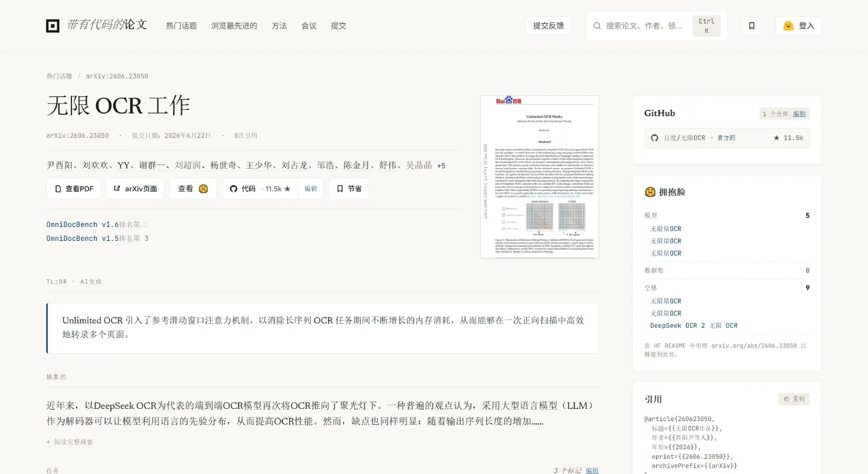
Task: Open the 会议 navigation item
Action: [x=309, y=26]
